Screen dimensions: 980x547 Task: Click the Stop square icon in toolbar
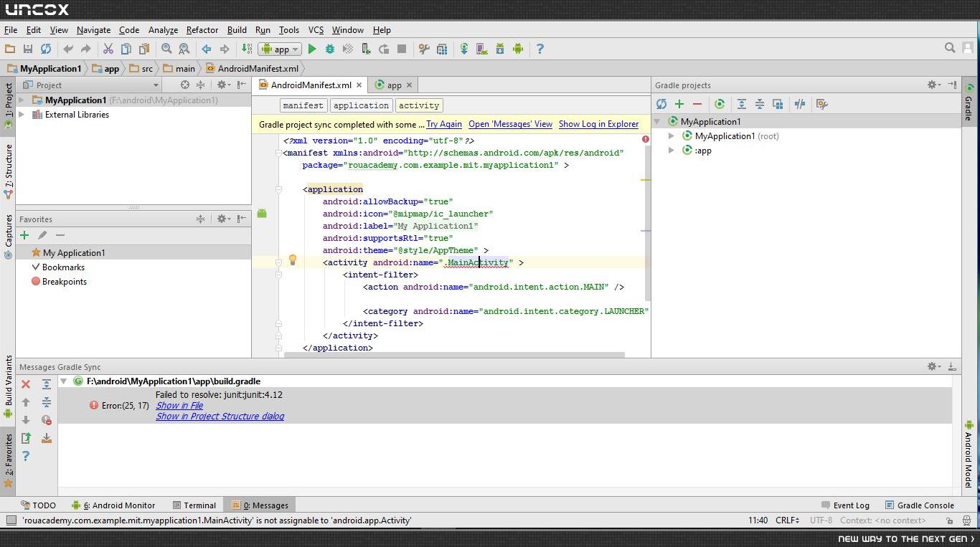(x=402, y=49)
